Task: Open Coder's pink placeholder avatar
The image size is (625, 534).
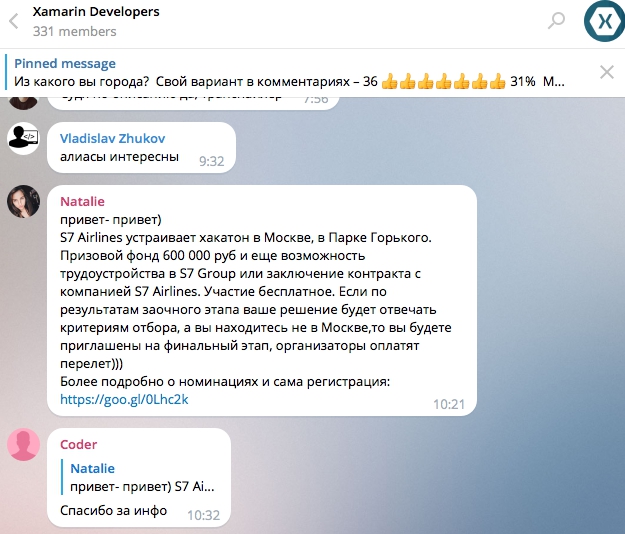Action: pos(23,445)
